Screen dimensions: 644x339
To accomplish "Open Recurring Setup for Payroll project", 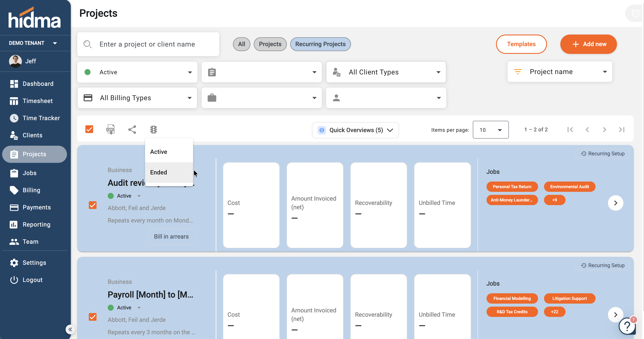I will (x=603, y=265).
